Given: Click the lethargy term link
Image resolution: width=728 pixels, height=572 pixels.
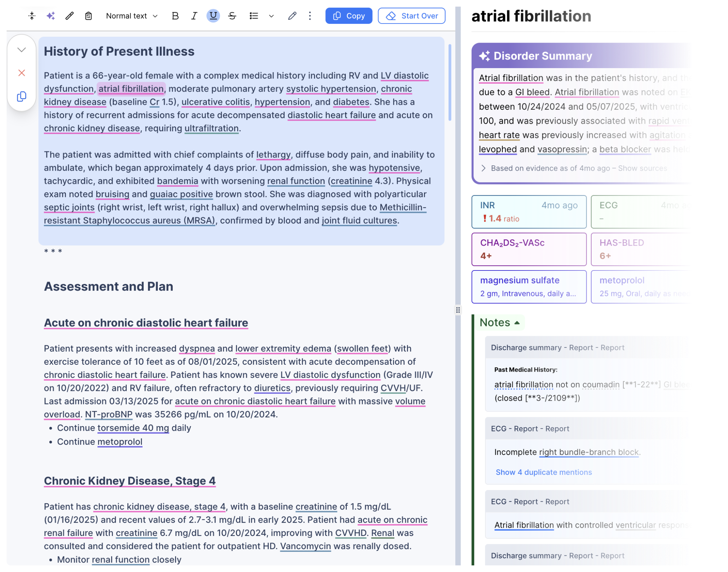Looking at the screenshot, I should pos(273,155).
